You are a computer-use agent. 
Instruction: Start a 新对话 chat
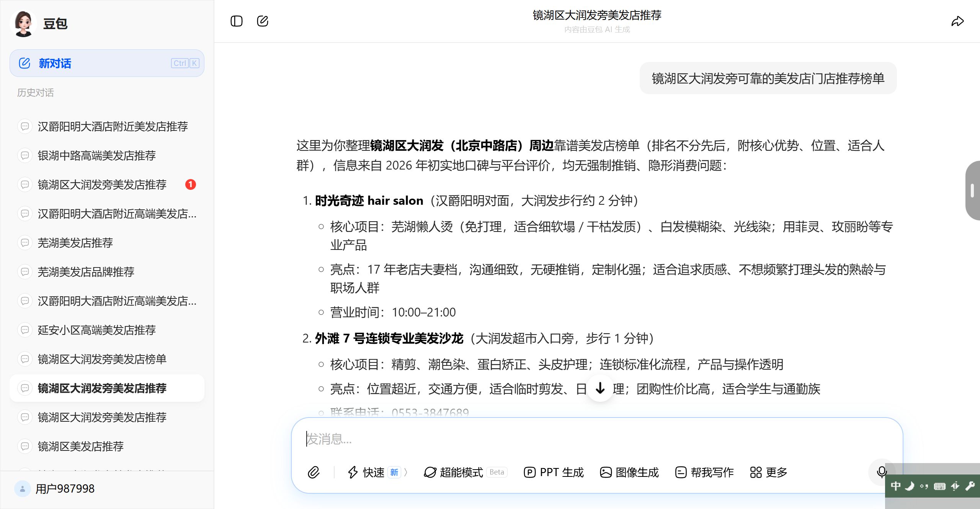click(107, 63)
